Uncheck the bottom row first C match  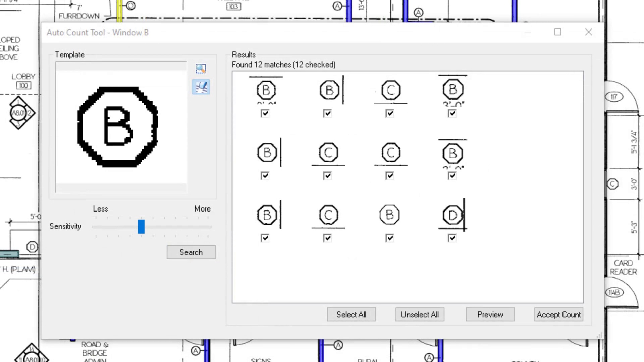[x=327, y=238]
